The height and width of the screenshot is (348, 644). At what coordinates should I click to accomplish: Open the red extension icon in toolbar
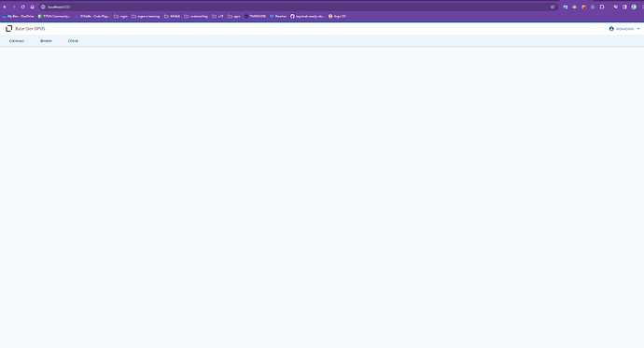[x=583, y=7]
